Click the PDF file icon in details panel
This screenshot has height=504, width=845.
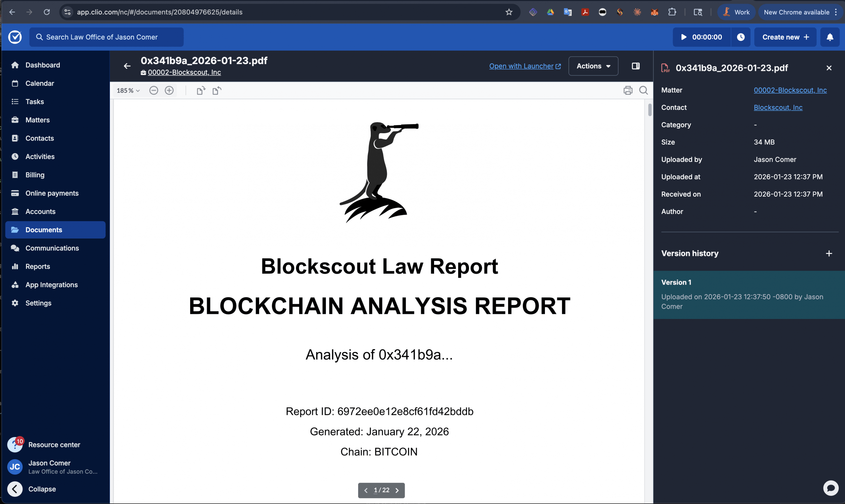click(x=665, y=68)
